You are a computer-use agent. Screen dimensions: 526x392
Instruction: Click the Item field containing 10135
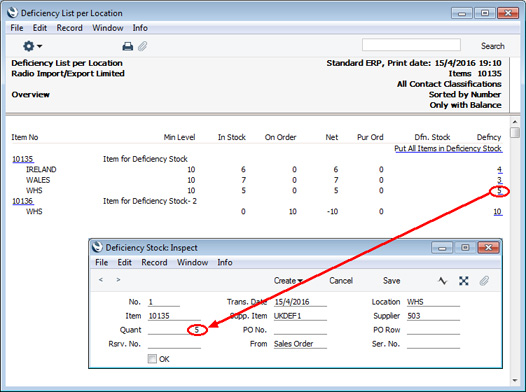[174, 316]
